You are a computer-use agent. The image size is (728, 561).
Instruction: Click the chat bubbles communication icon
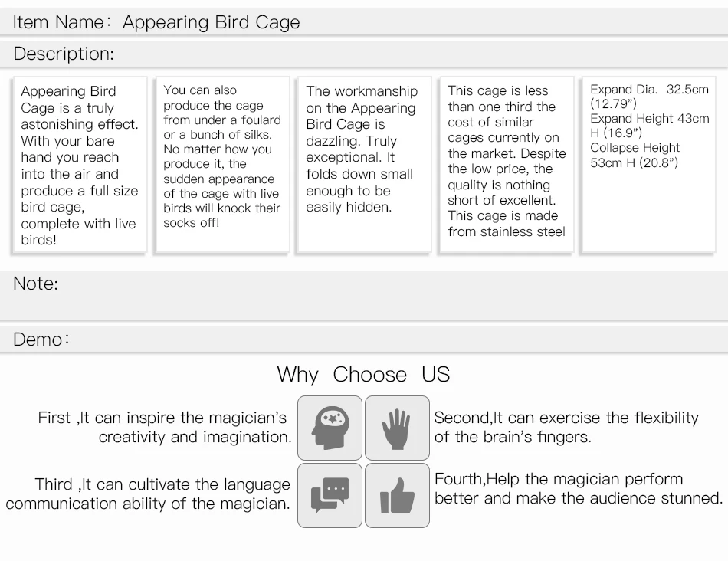pos(330,495)
